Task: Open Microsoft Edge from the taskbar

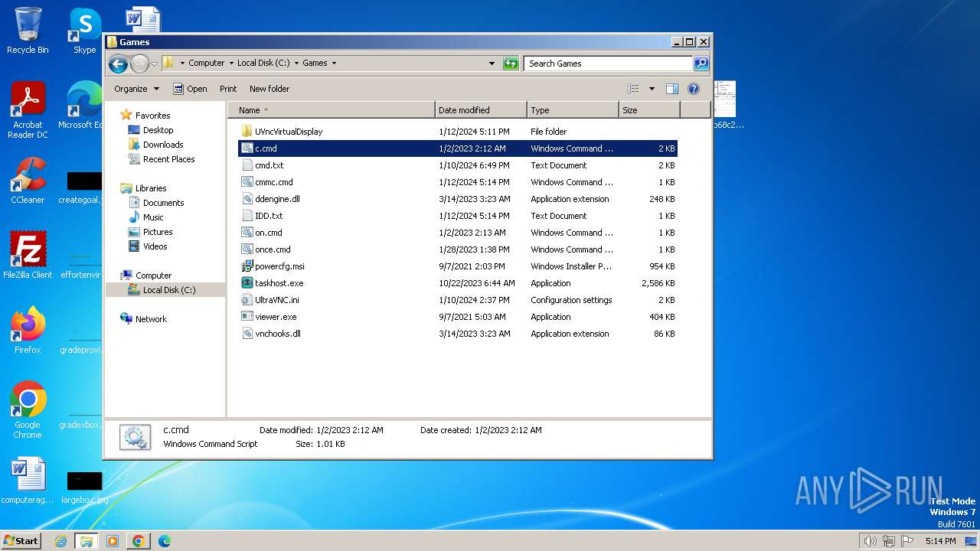Action: [x=164, y=541]
